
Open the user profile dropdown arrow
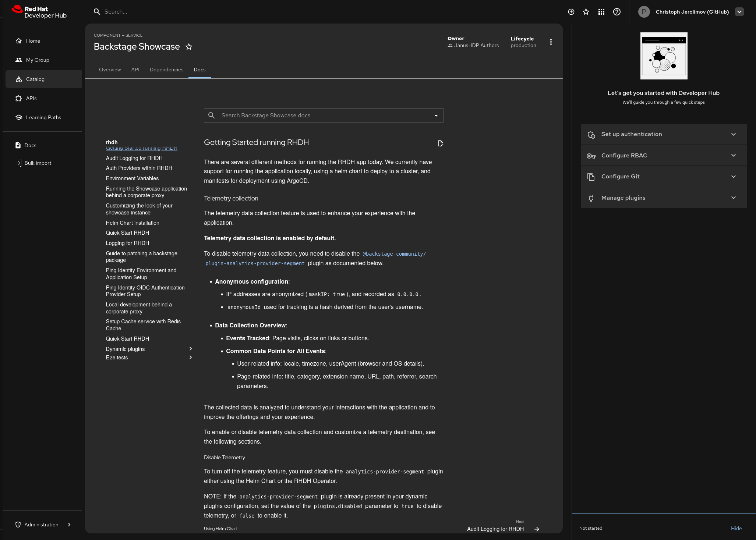point(739,12)
